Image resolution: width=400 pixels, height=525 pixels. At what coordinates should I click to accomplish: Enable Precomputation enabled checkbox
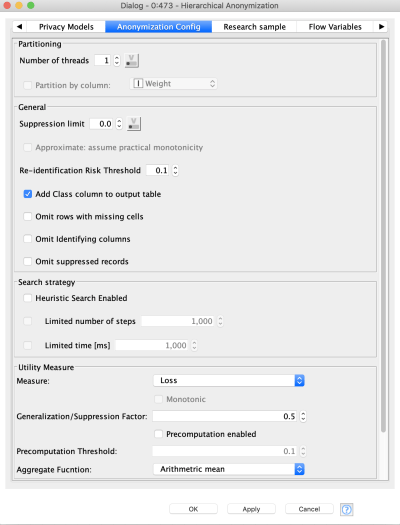(x=158, y=434)
